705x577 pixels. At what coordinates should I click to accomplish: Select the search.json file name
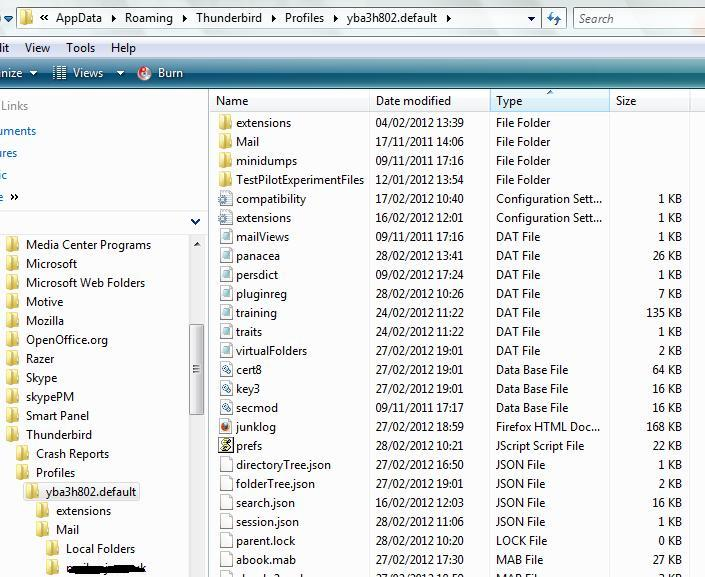pyautogui.click(x=265, y=503)
